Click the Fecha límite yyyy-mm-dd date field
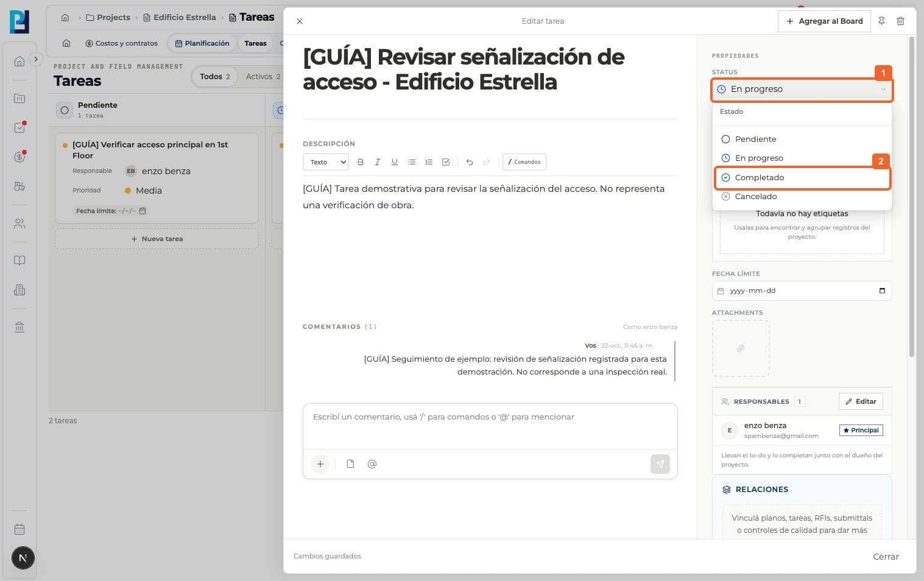This screenshot has width=924, height=581. (802, 290)
